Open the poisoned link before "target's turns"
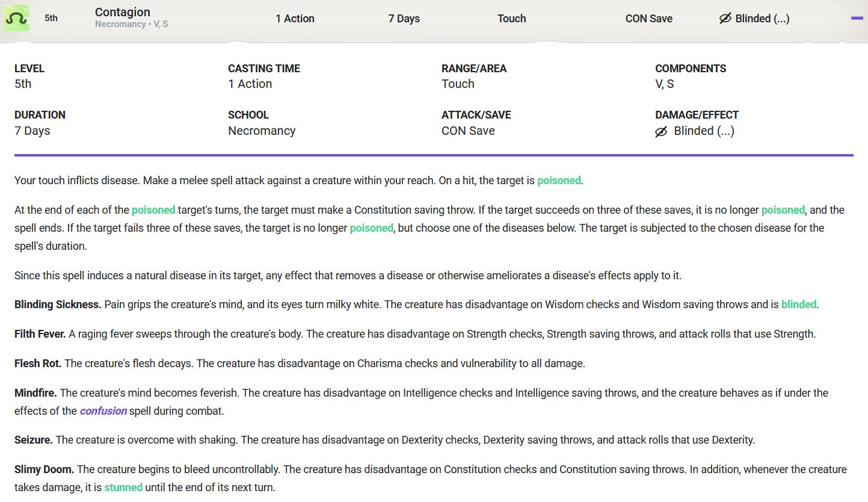Image resolution: width=868 pixels, height=502 pixels. [153, 210]
